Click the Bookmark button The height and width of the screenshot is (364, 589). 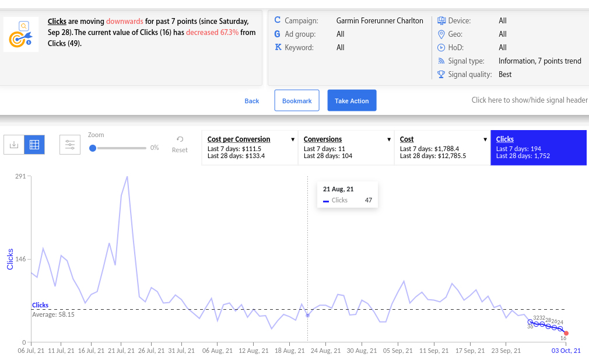[297, 100]
